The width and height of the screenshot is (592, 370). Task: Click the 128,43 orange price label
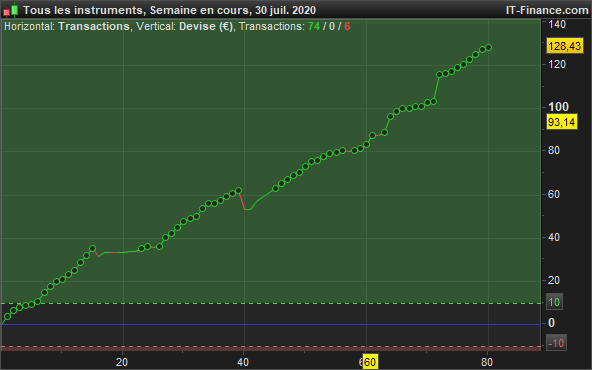coord(564,46)
